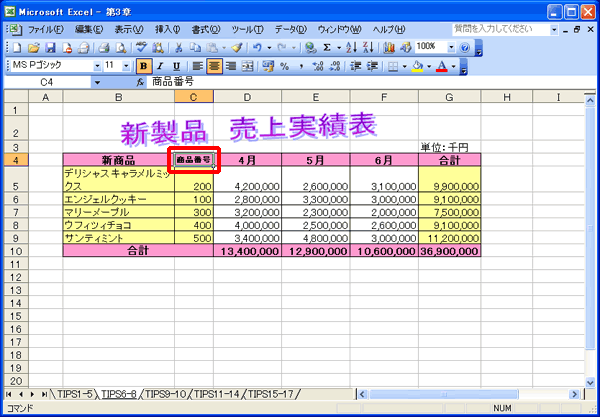Click the help question input box
The image size is (600, 417).
pos(501,29)
